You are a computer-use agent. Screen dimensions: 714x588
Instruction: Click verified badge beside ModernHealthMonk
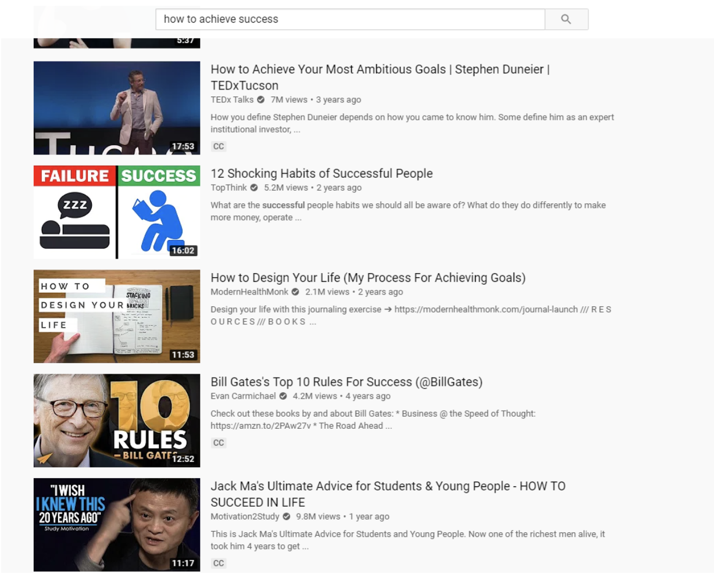click(295, 292)
